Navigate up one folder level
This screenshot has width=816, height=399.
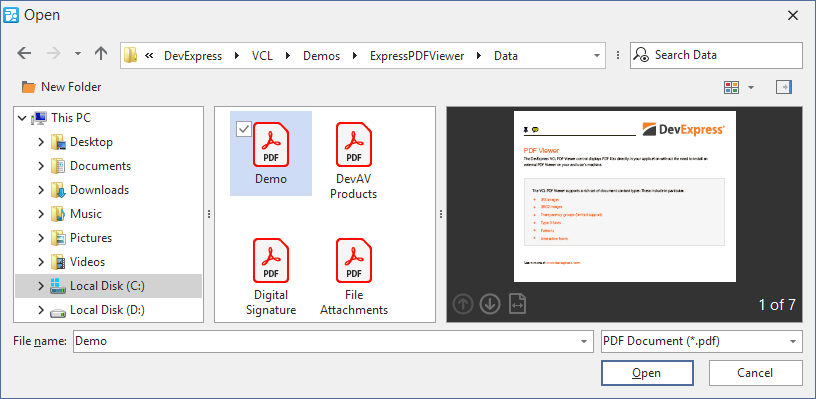coord(101,53)
